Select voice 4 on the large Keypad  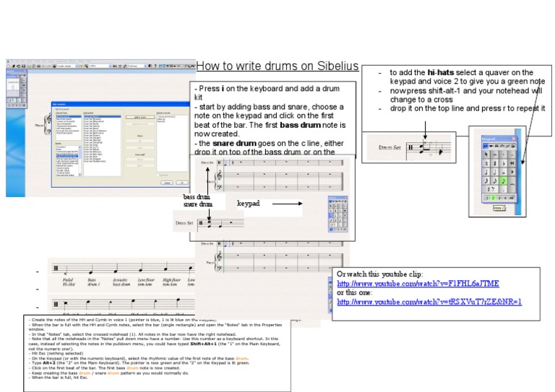(x=505, y=198)
